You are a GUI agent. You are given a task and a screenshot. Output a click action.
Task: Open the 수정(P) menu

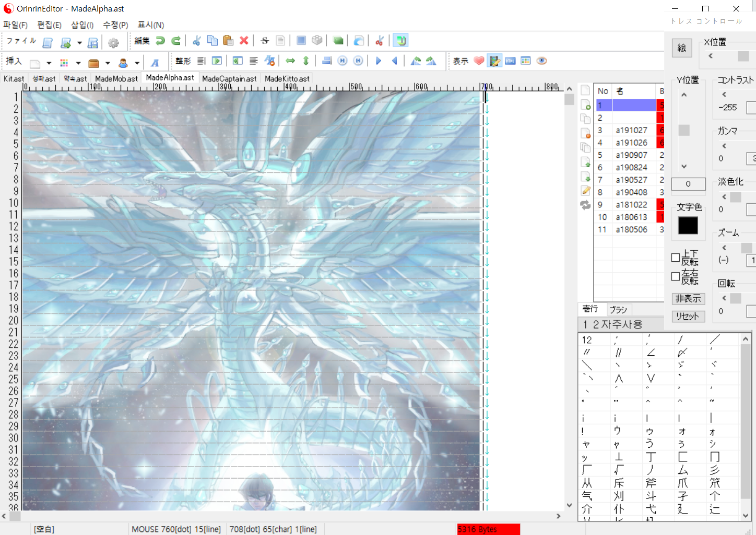coord(115,25)
